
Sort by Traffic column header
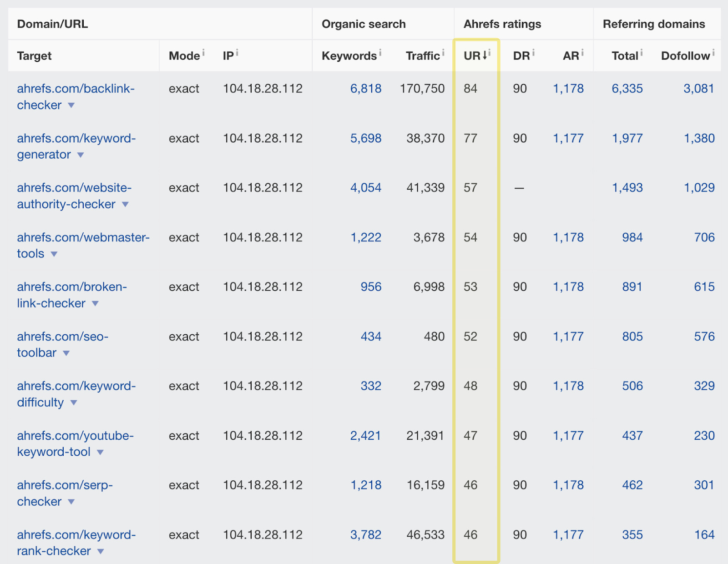pos(423,56)
